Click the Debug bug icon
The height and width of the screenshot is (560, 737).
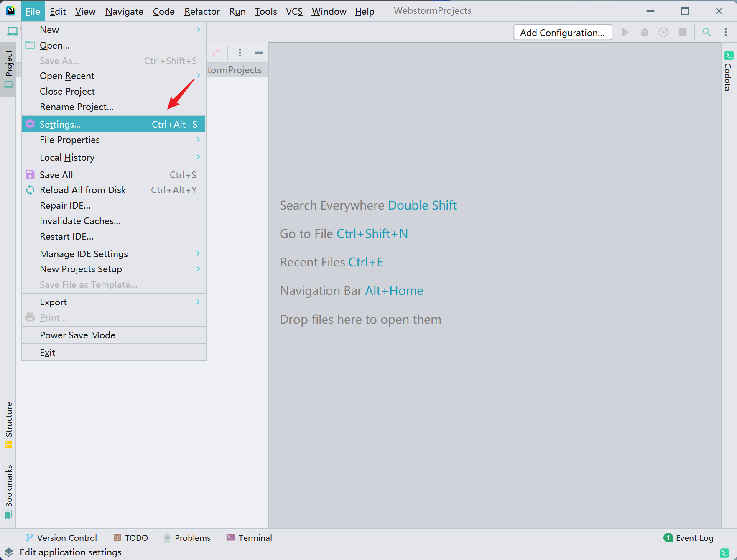[645, 32]
